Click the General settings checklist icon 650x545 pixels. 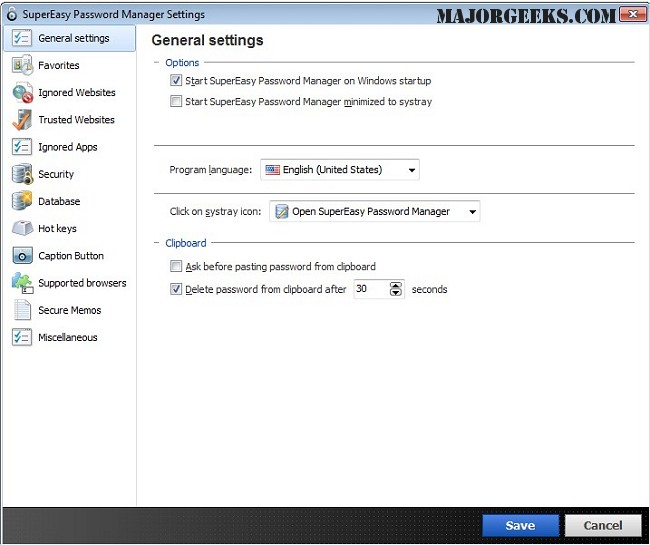coord(21,38)
